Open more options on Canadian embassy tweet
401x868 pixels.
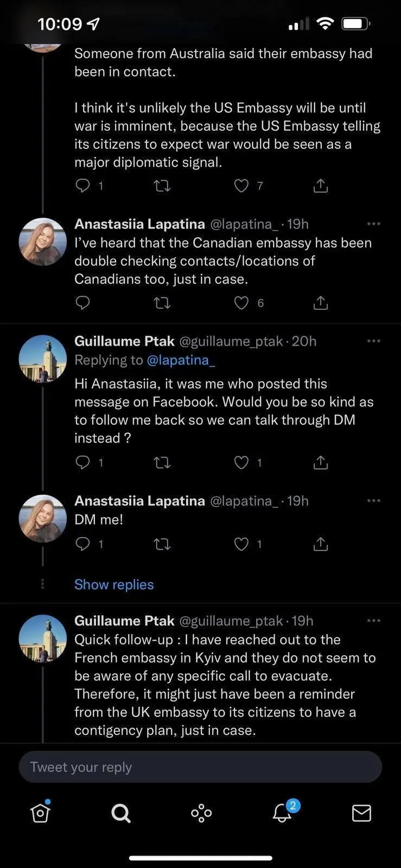click(x=373, y=224)
